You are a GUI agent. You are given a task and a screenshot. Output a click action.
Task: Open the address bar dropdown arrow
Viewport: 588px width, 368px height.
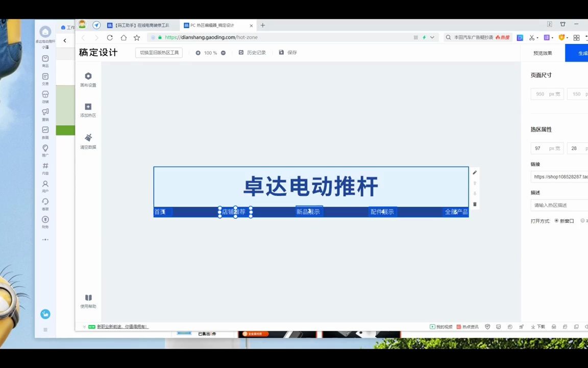[x=432, y=37]
